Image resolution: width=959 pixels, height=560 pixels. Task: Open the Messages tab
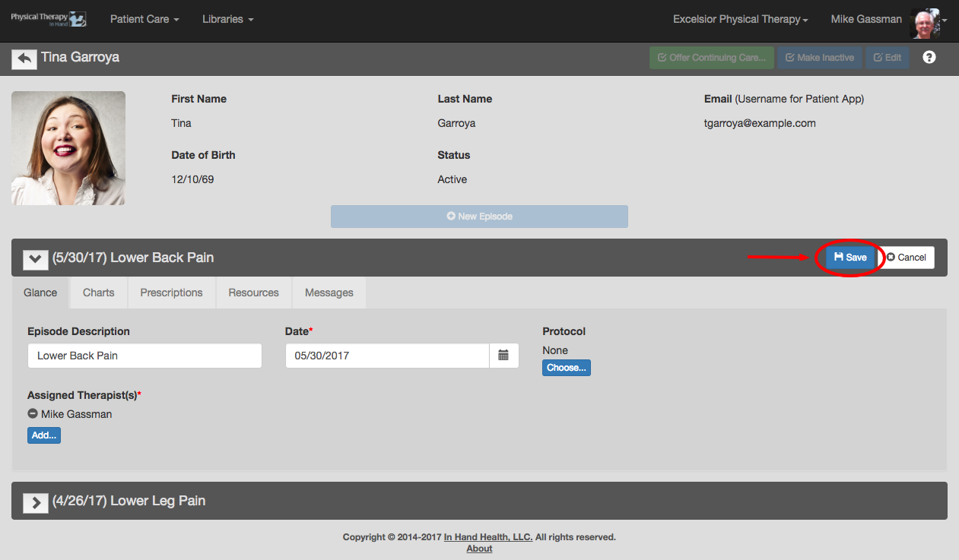[329, 293]
